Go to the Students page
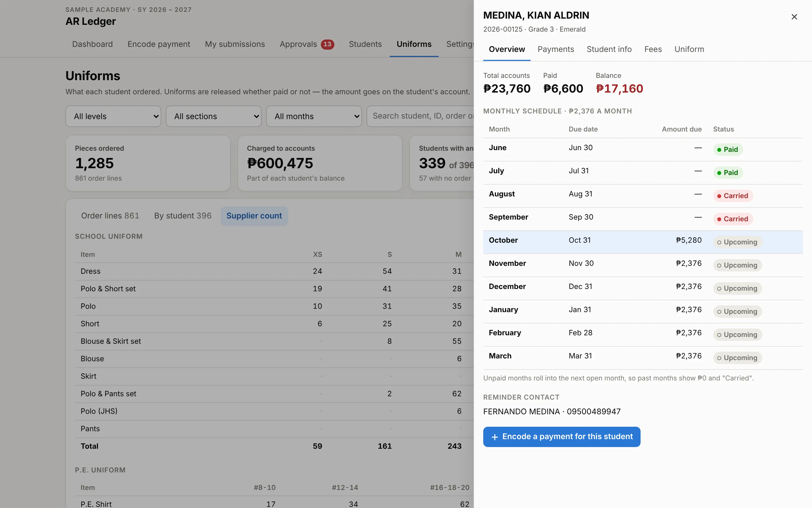Image resolution: width=812 pixels, height=508 pixels. click(x=365, y=44)
